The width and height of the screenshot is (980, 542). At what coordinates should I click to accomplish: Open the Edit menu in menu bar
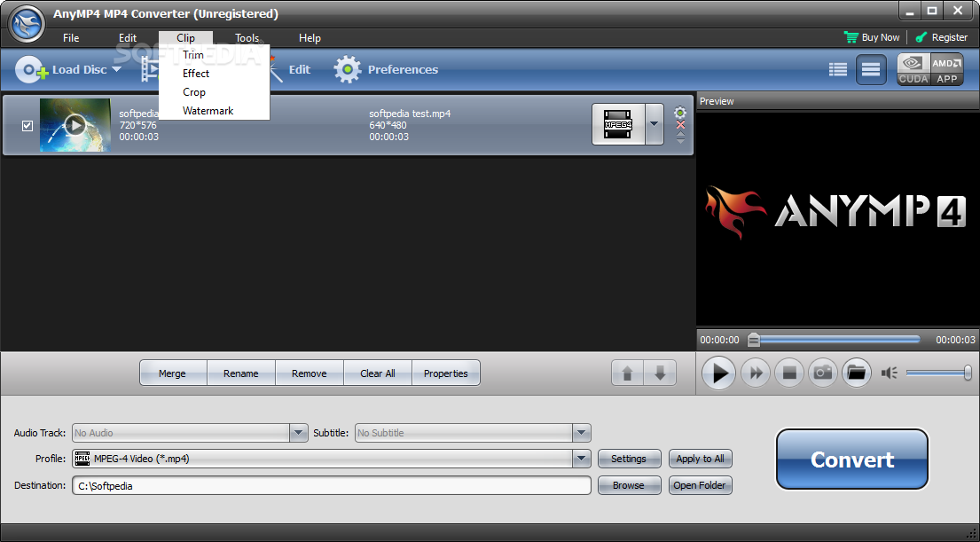click(128, 38)
